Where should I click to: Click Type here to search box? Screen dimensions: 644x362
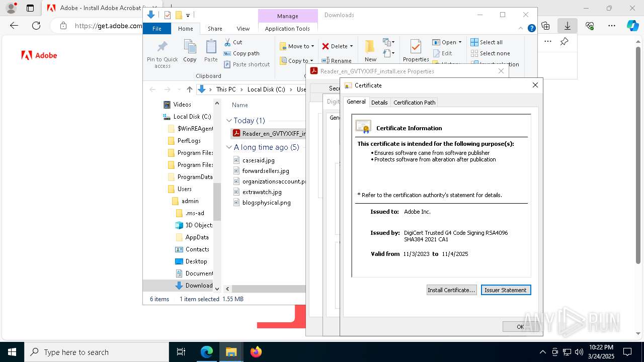click(96, 352)
